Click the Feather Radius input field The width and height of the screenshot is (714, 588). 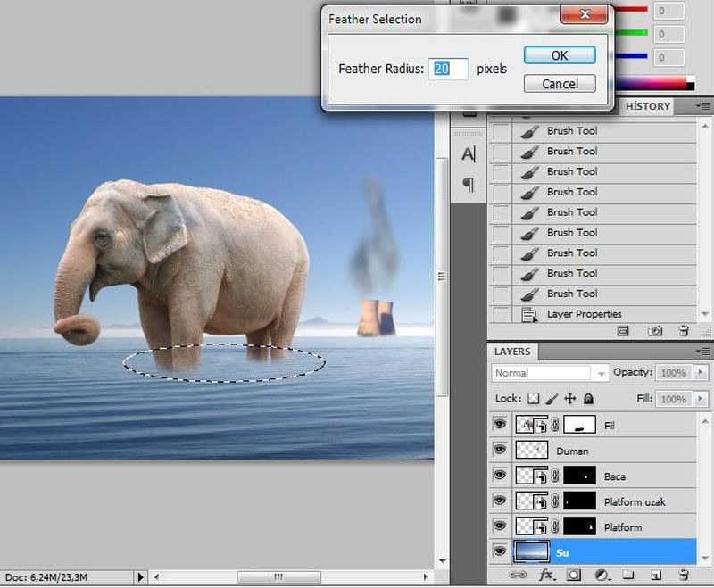[448, 69]
